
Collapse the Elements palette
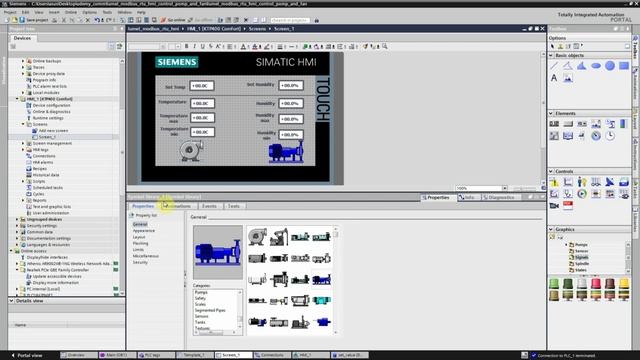[x=551, y=113]
